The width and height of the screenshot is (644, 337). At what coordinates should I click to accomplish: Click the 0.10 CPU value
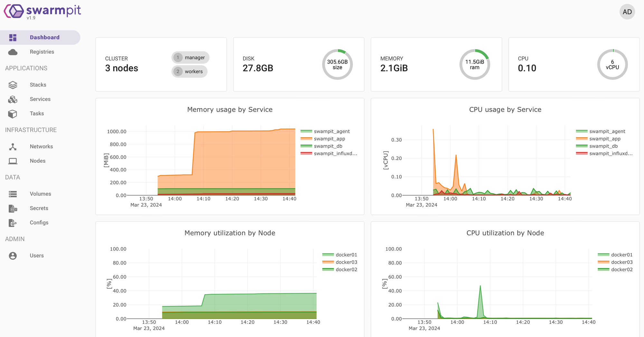click(x=527, y=68)
